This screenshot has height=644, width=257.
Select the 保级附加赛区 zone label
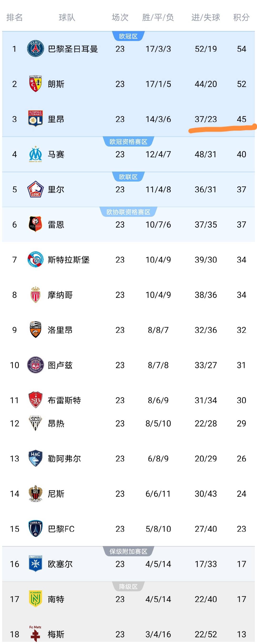click(x=128, y=552)
